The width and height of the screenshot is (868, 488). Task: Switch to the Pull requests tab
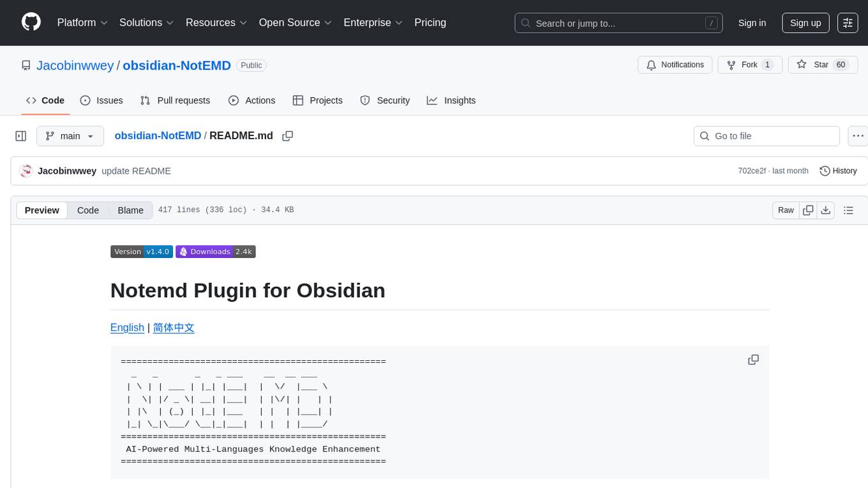click(x=175, y=100)
